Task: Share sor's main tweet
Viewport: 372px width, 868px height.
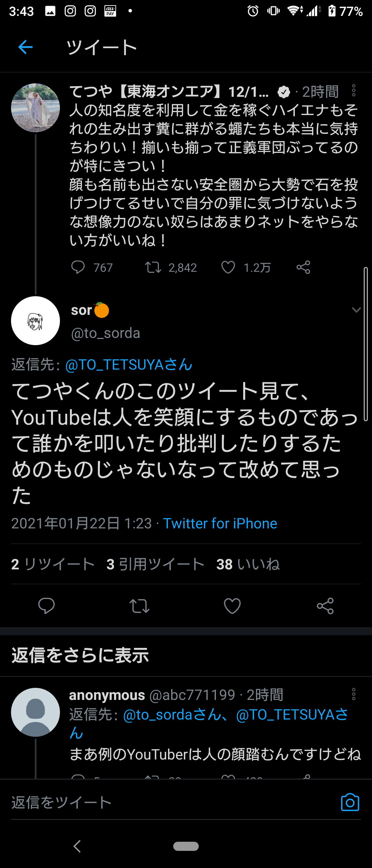Action: click(325, 606)
